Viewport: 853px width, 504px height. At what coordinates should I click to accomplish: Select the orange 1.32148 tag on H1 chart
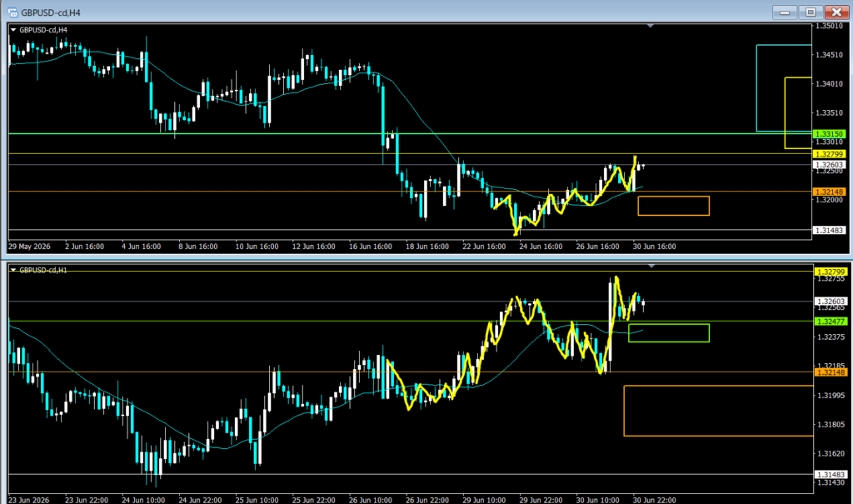831,372
